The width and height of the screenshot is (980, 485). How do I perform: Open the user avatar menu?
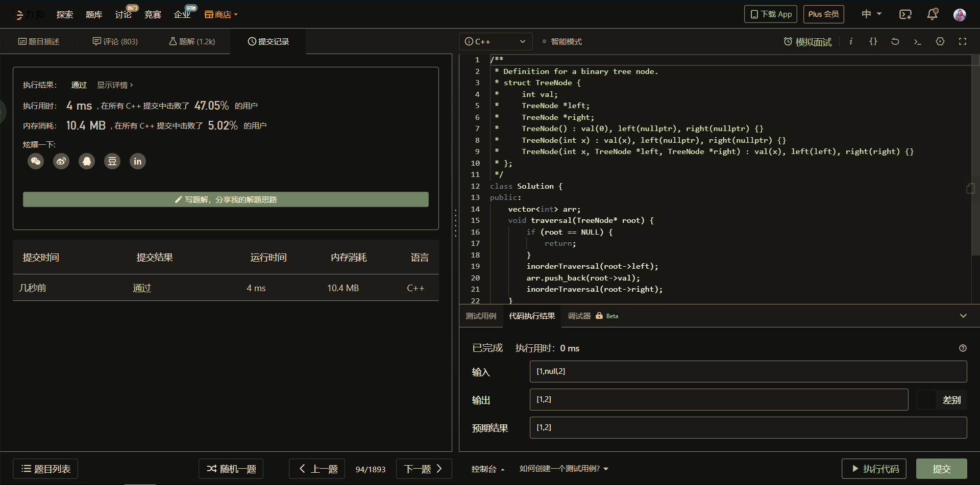pyautogui.click(x=960, y=14)
